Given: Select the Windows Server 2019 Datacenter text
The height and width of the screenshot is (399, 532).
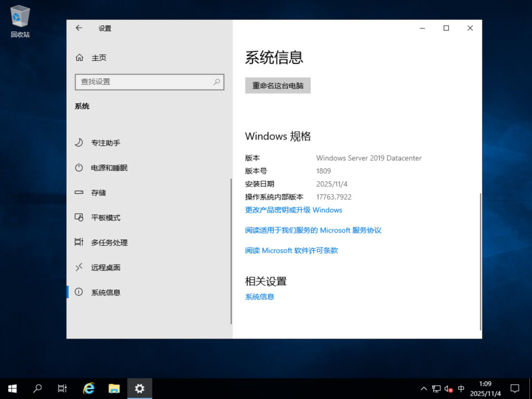Looking at the screenshot, I should point(369,158).
